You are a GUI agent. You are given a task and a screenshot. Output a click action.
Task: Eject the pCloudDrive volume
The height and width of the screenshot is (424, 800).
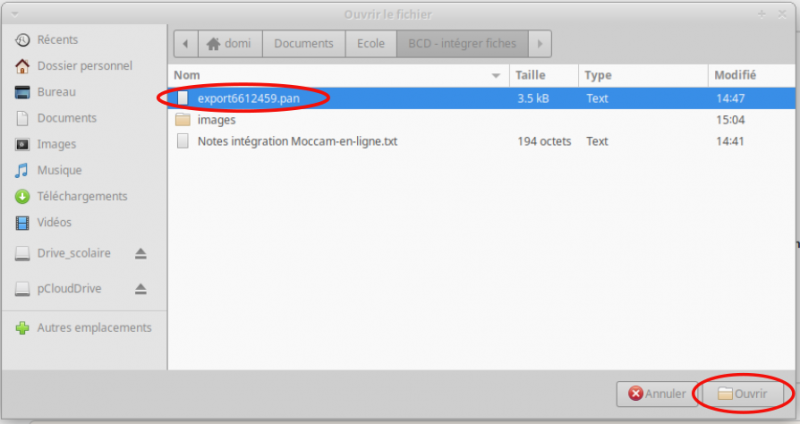click(141, 289)
